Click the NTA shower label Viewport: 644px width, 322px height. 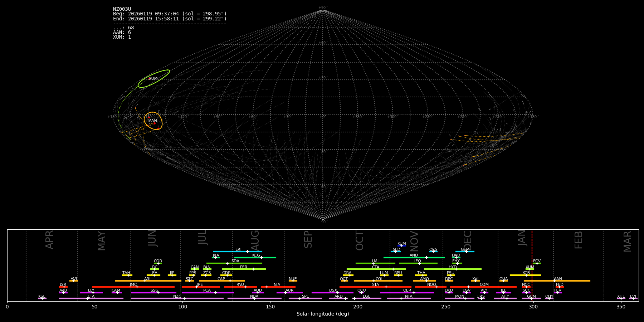point(409,297)
